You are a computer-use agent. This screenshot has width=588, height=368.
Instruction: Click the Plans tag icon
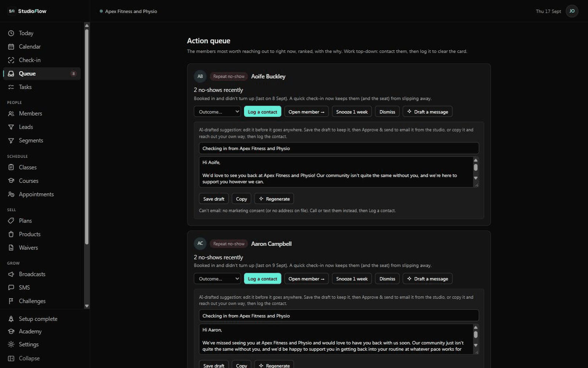coord(11,221)
